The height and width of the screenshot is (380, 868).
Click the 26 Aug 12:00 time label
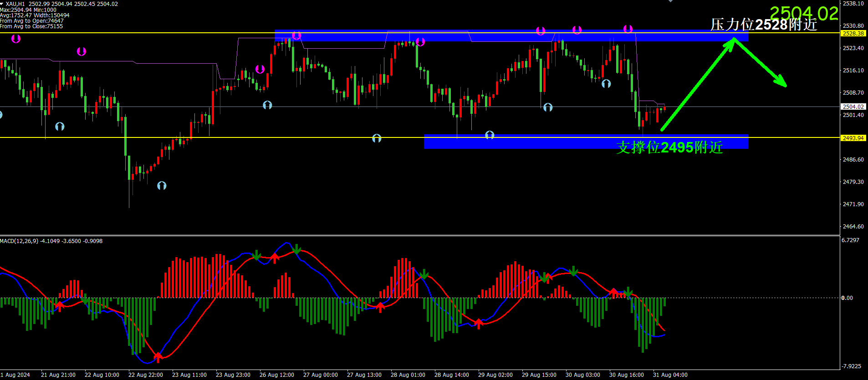(277, 375)
